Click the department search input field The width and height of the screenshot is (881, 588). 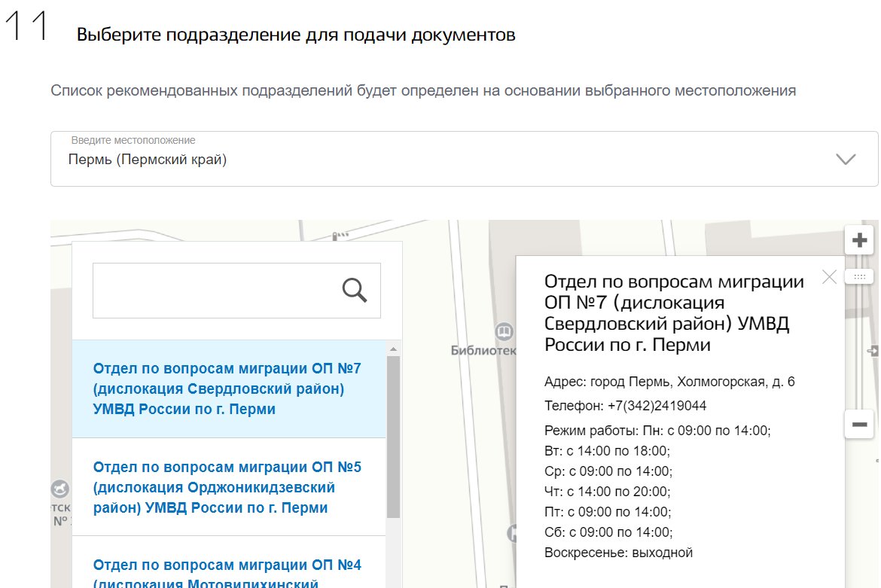pyautogui.click(x=236, y=291)
